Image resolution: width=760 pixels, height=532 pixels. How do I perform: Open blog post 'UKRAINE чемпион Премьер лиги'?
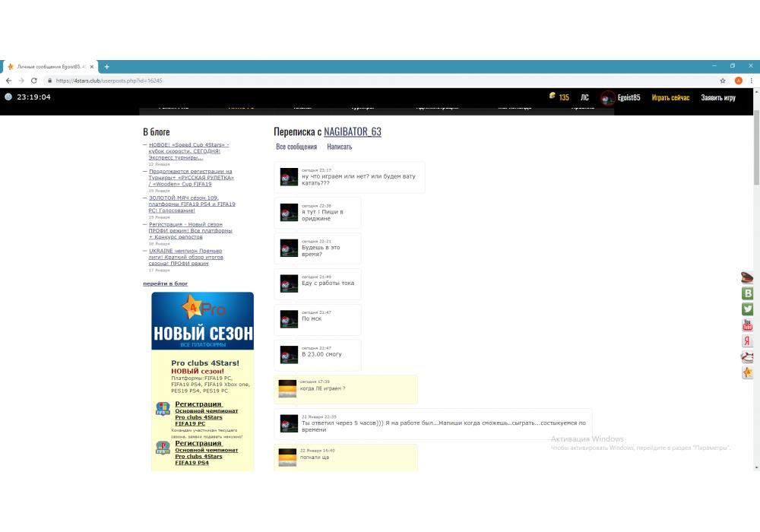click(x=185, y=257)
